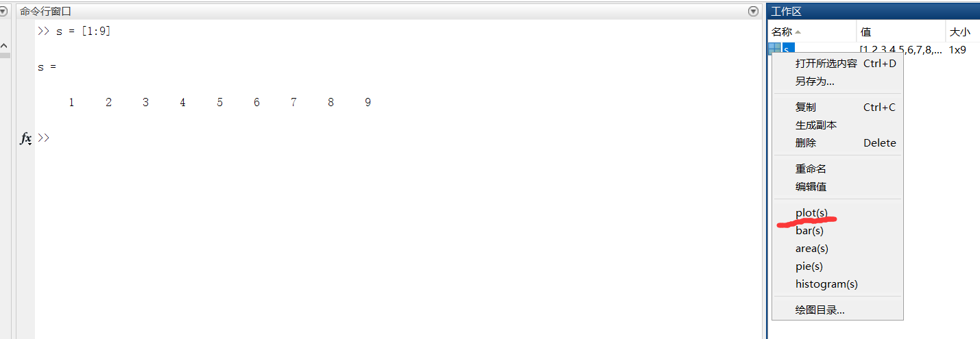980x339 pixels.
Task: Select pie(s) plot option
Action: (809, 266)
